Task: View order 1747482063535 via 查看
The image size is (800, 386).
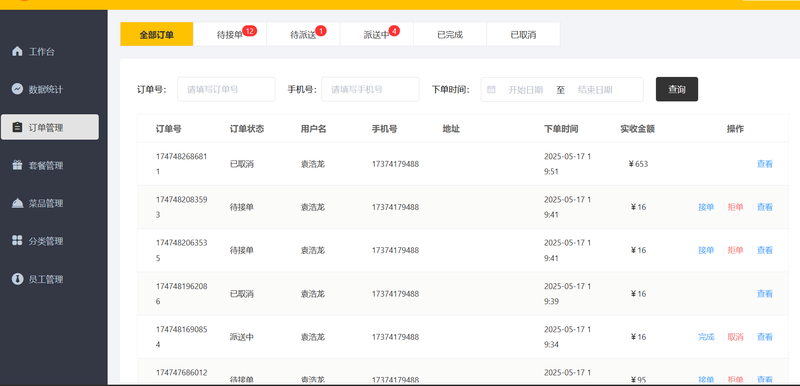Action: coord(765,250)
